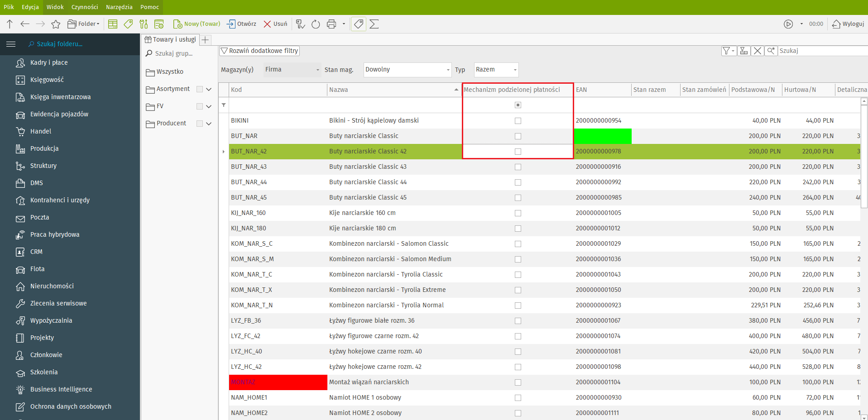Expand the Producent group chevron
This screenshot has height=420, width=868.
(209, 124)
